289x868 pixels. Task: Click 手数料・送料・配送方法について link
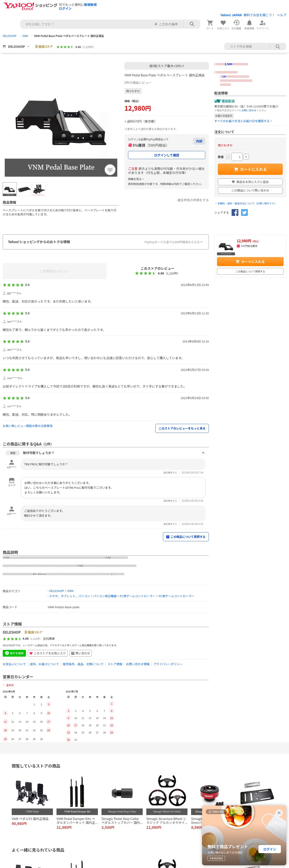point(246,203)
